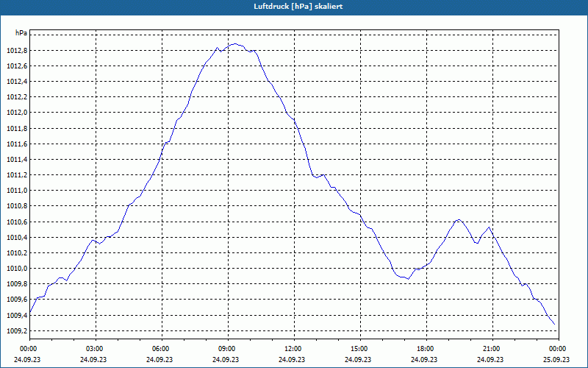Screen dimensions: 588x368
Task: Select the 18:00 time label
Action: 426,349
